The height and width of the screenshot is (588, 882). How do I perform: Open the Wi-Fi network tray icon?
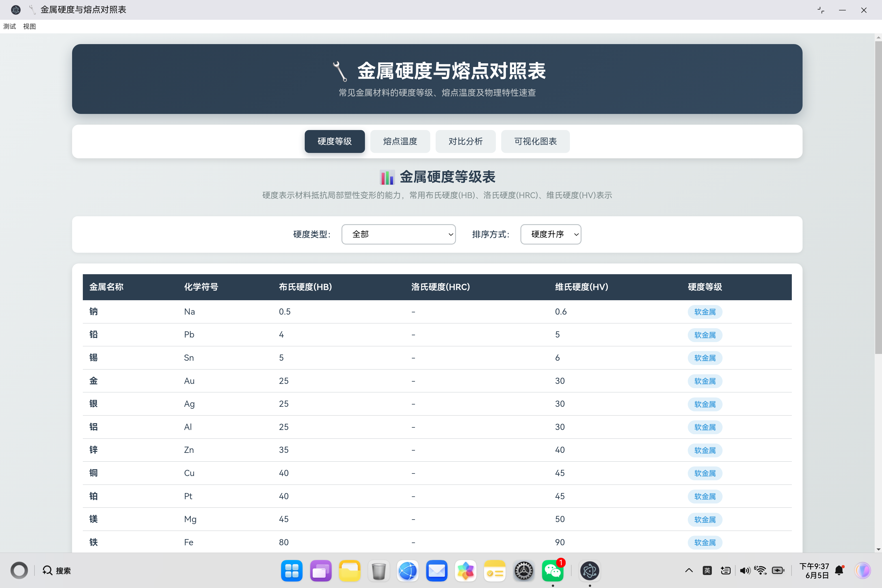click(x=761, y=570)
